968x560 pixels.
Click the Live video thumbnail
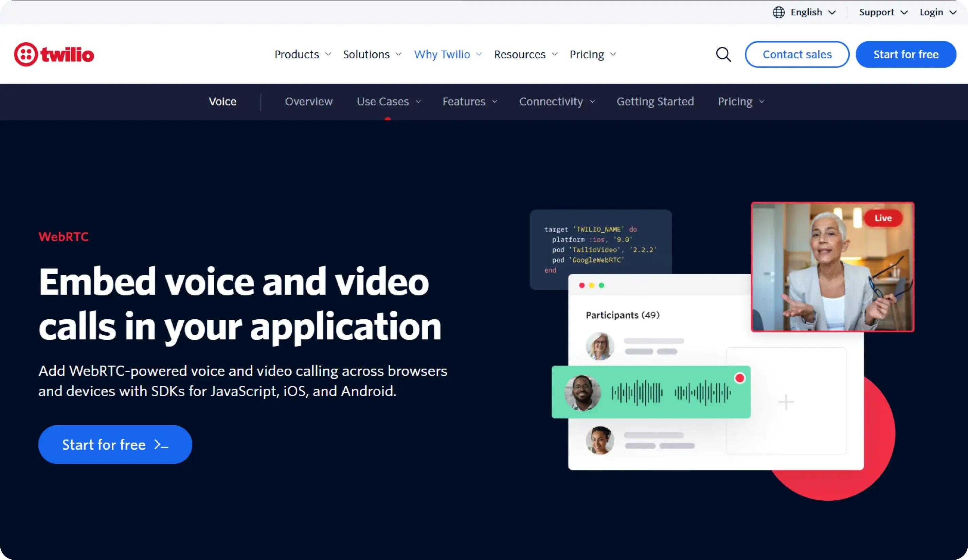tap(832, 267)
